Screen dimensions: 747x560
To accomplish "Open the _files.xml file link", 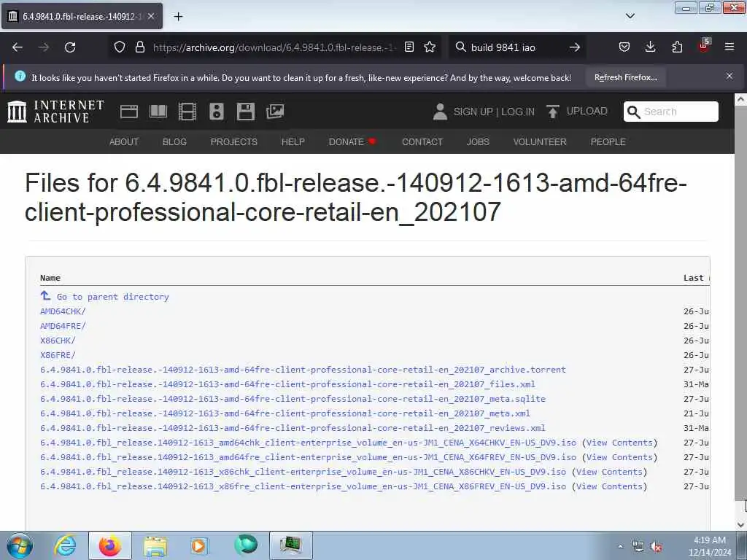I will (287, 384).
